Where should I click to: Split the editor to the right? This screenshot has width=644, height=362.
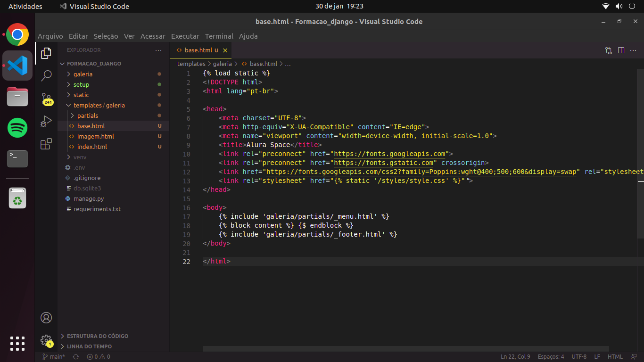(621, 50)
